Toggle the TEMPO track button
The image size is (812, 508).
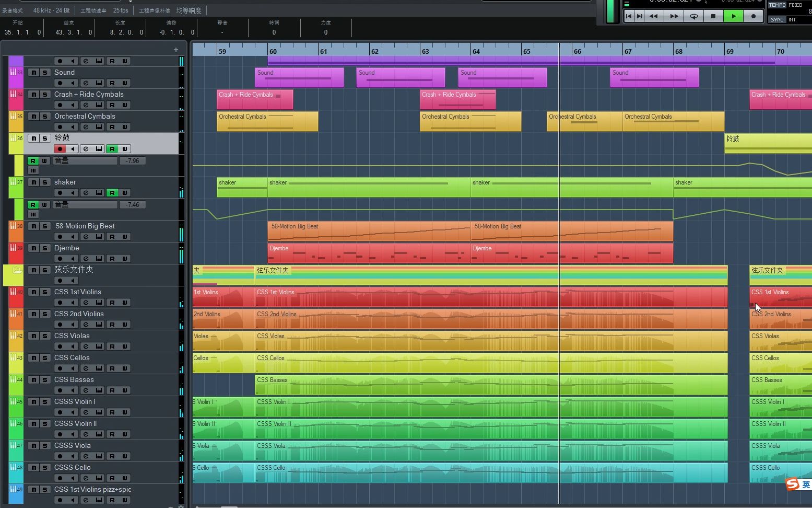777,5
